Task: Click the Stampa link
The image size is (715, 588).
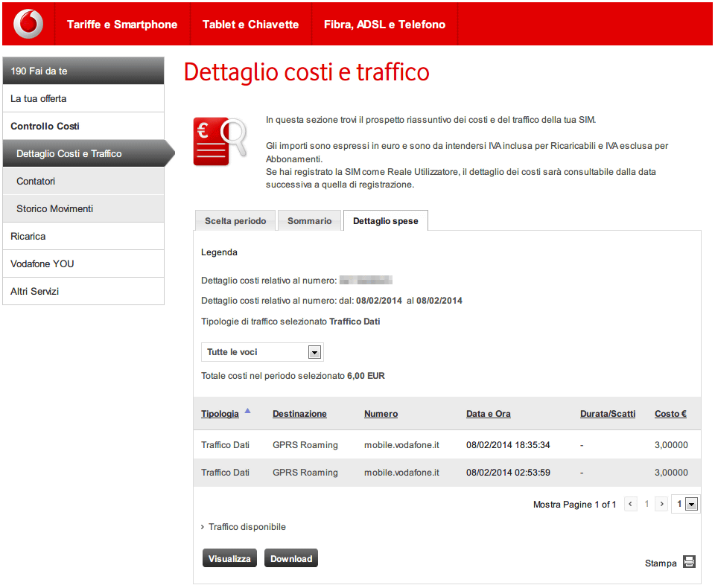Action: click(661, 563)
